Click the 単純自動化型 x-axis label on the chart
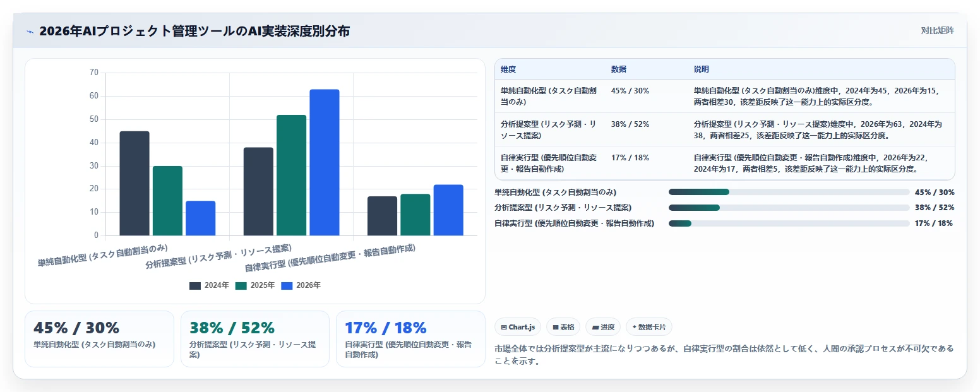This screenshot has height=392, width=980. tap(103, 255)
